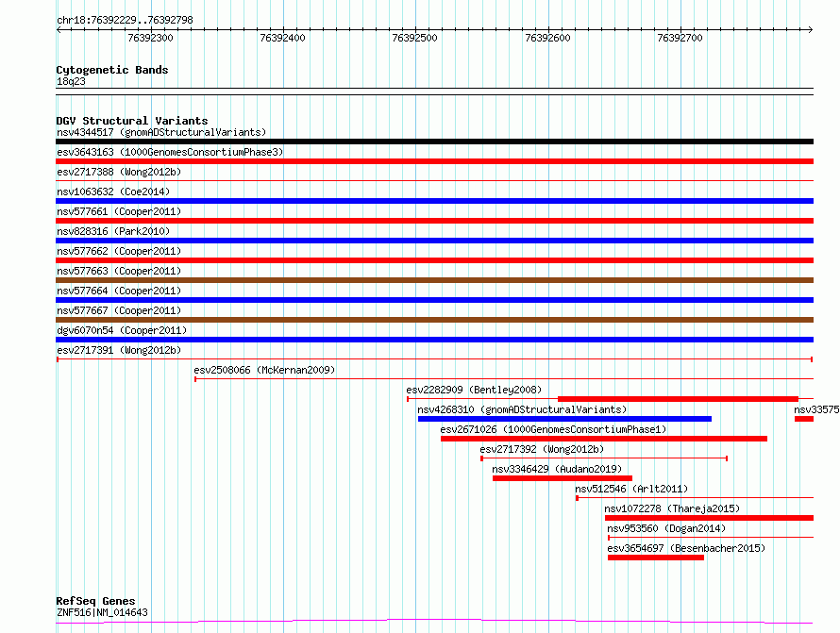
Task: Open esv2671026 1000GenomesConsortiumPhase1 label
Action: coord(553,429)
